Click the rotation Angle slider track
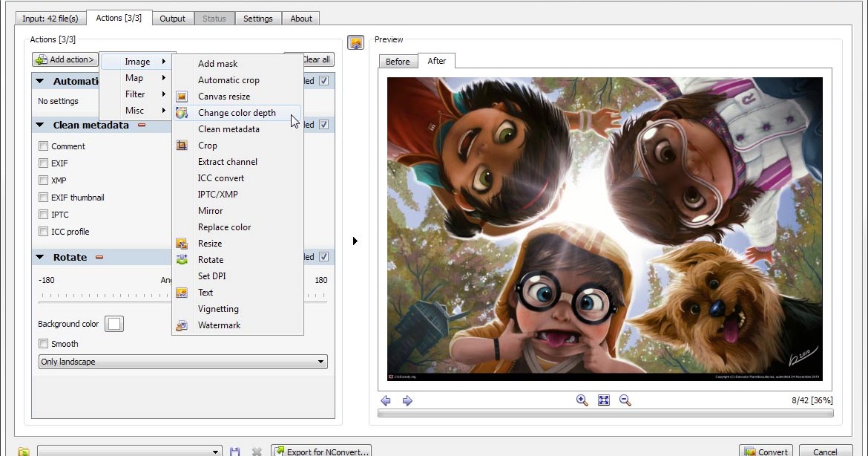The image size is (868, 456). click(x=183, y=302)
